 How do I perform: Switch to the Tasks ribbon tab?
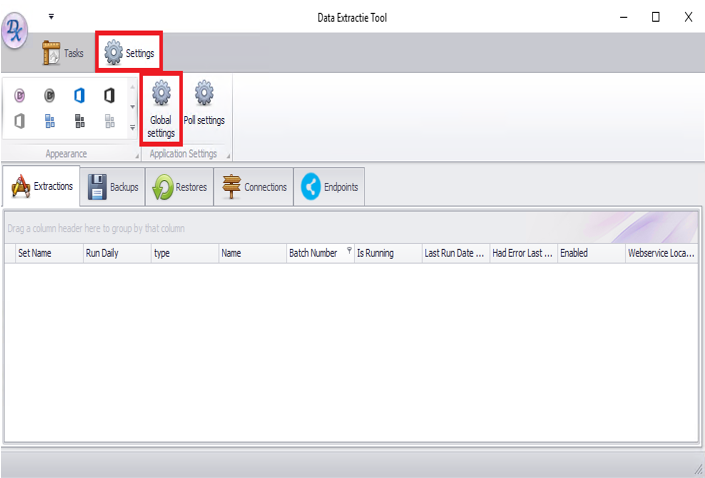[x=63, y=53]
